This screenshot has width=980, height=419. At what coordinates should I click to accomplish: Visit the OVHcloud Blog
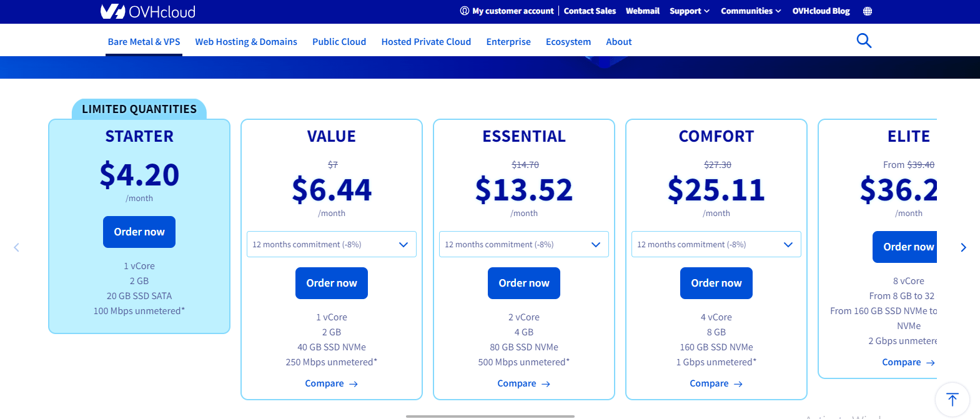pos(821,11)
